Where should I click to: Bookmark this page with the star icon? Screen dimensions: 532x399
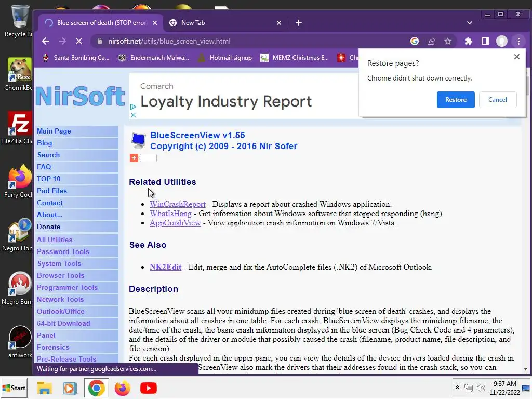tap(448, 41)
